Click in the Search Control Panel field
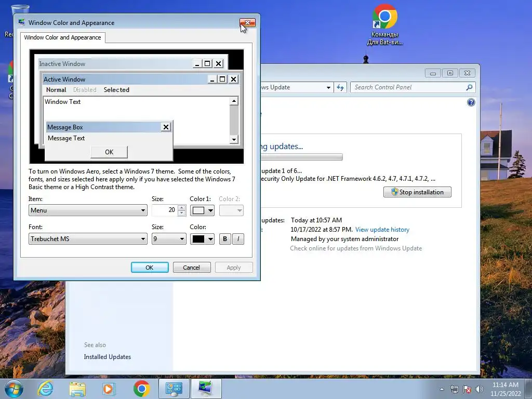Viewport: 532px width, 399px height. 409,87
